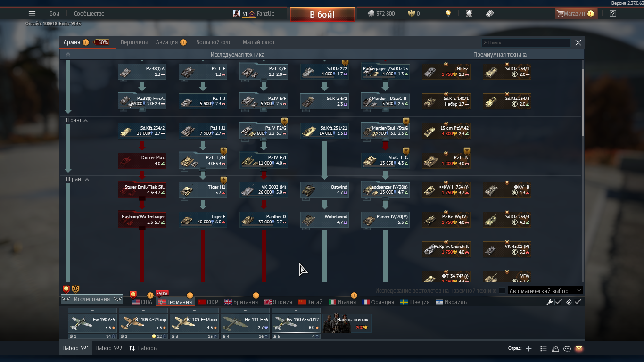The height and width of the screenshot is (362, 644).
Task: Select crew slot Bf 109 F-4/trop
Action: tap(194, 323)
